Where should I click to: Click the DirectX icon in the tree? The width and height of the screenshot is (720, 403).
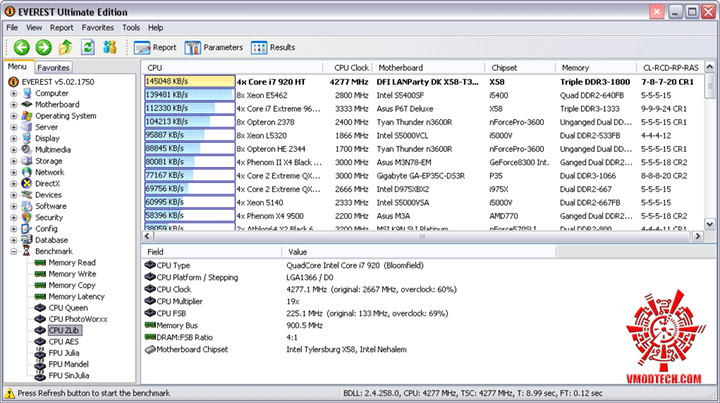[x=27, y=184]
